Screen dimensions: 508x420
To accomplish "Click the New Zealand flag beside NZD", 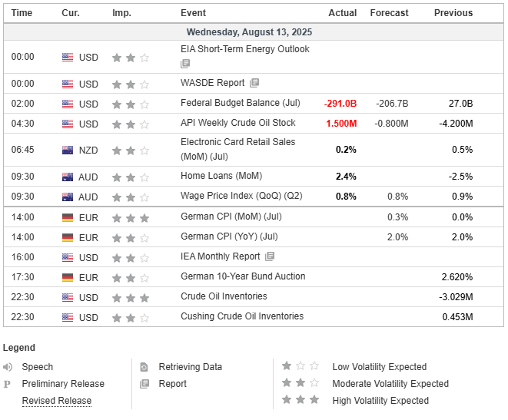I will click(x=68, y=150).
